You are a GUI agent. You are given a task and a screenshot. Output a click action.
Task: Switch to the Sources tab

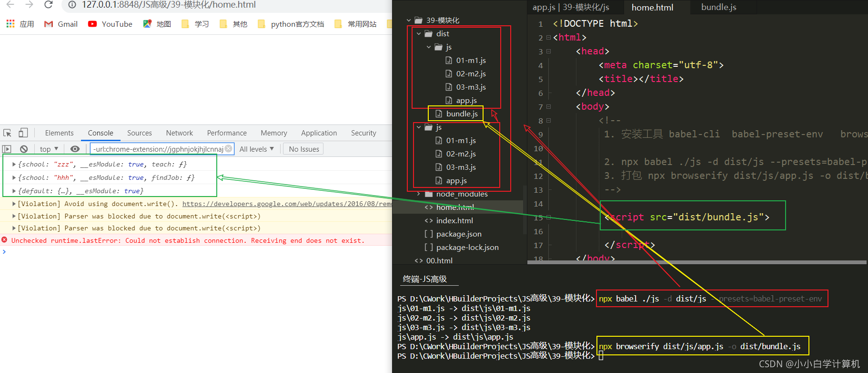point(140,133)
